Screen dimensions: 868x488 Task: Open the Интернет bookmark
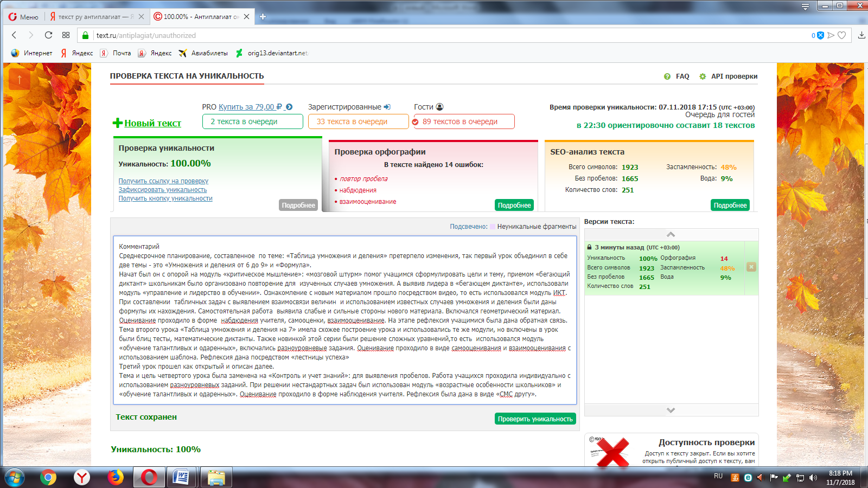(x=31, y=53)
